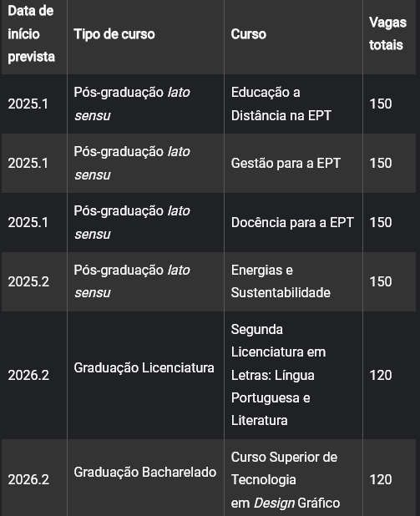Image resolution: width=420 pixels, height=516 pixels.
Task: Click the 'Pós-graduação lato sensu' cell in the Gestão row
Action: pos(146,163)
